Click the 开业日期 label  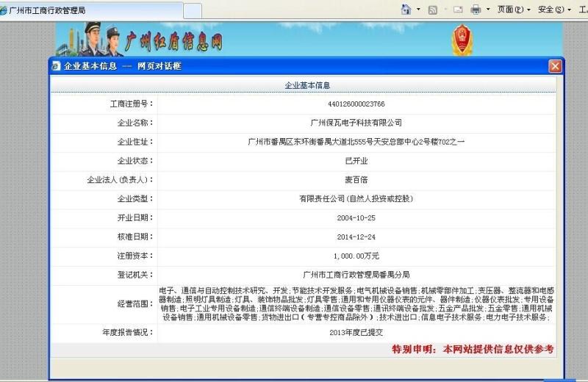coord(135,218)
